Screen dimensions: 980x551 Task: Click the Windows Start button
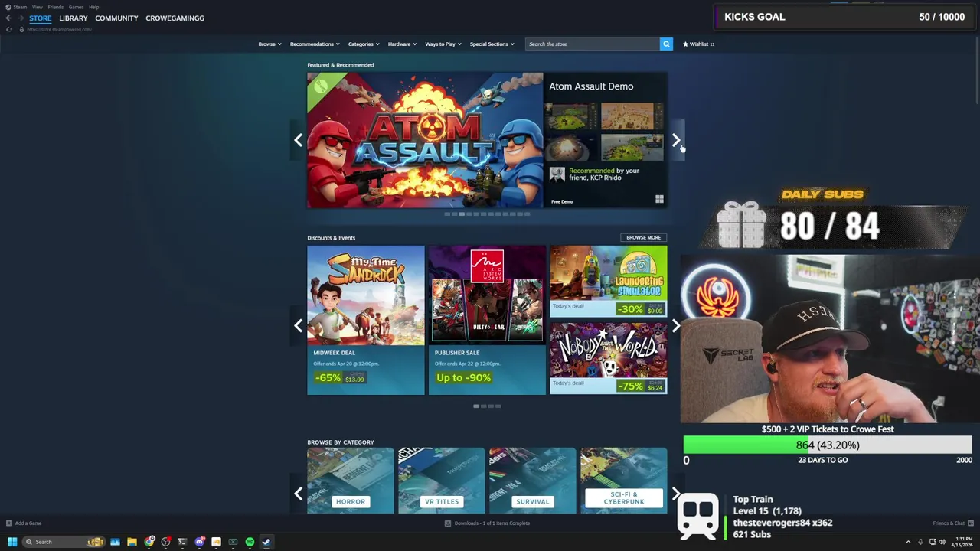click(x=11, y=542)
